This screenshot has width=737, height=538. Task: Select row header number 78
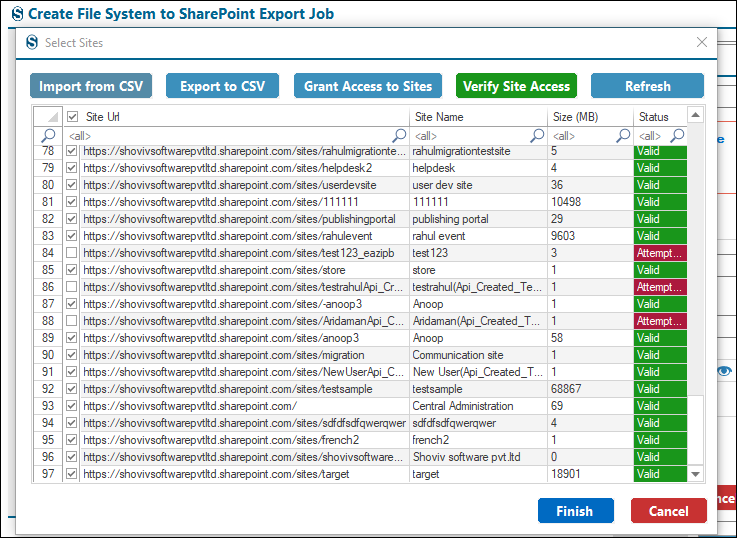coord(48,151)
